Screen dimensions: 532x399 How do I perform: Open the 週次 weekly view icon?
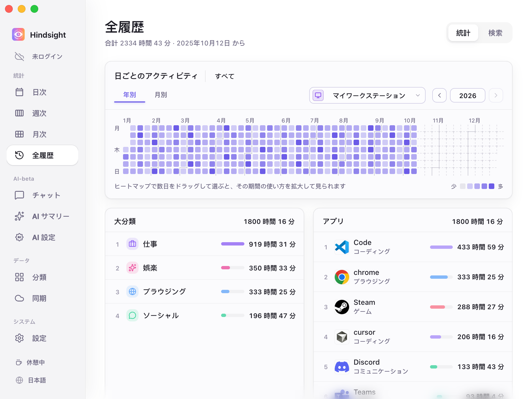(x=19, y=113)
